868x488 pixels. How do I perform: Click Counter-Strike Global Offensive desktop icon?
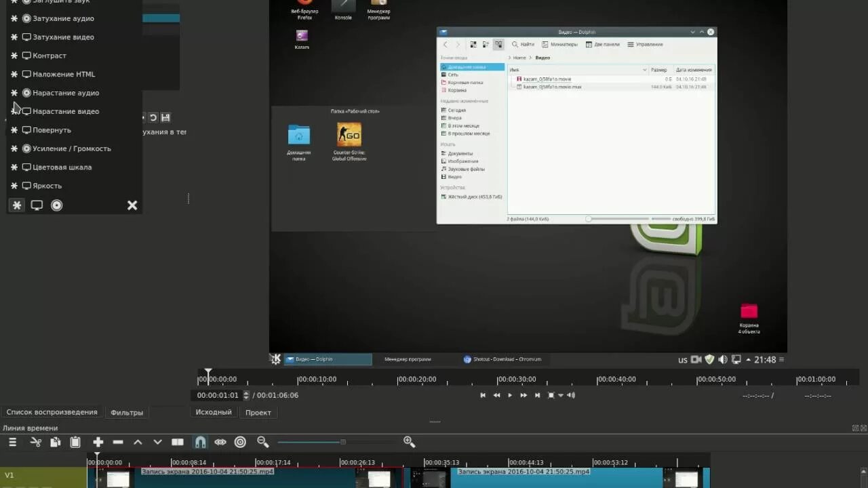pyautogui.click(x=349, y=141)
